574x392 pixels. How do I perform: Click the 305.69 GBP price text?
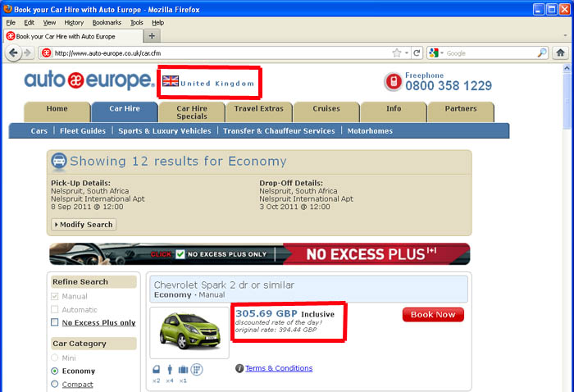point(266,313)
